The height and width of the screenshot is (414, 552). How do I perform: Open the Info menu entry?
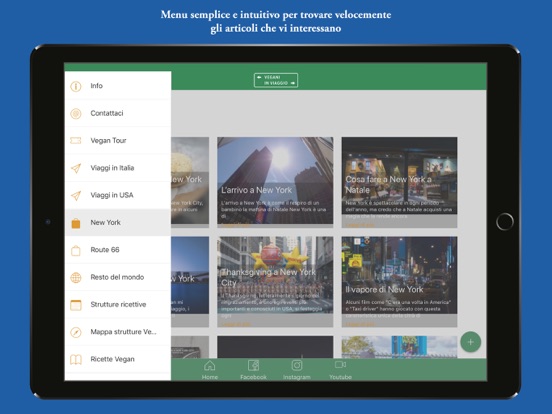click(118, 86)
